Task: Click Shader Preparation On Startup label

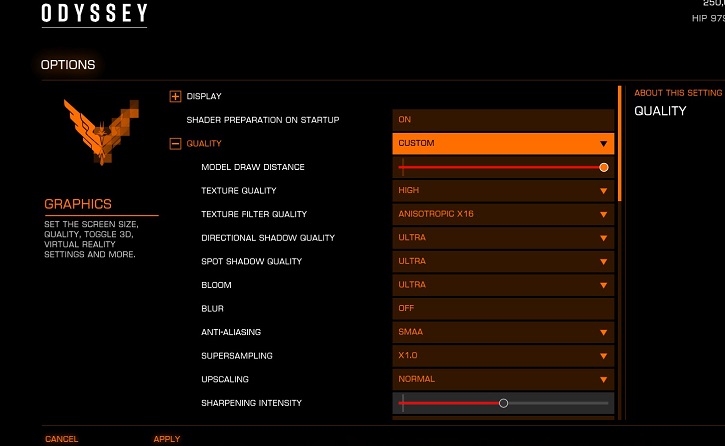Action: click(263, 120)
